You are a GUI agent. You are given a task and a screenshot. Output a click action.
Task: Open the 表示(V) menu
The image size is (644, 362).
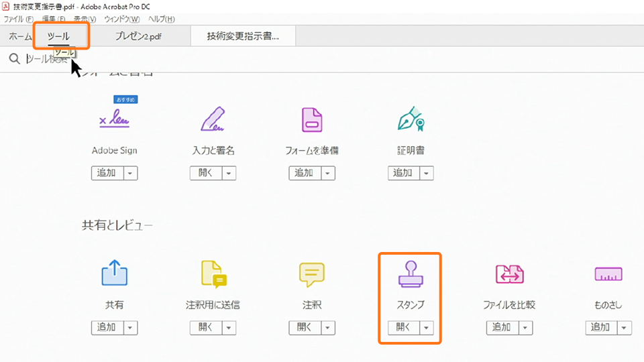click(85, 19)
